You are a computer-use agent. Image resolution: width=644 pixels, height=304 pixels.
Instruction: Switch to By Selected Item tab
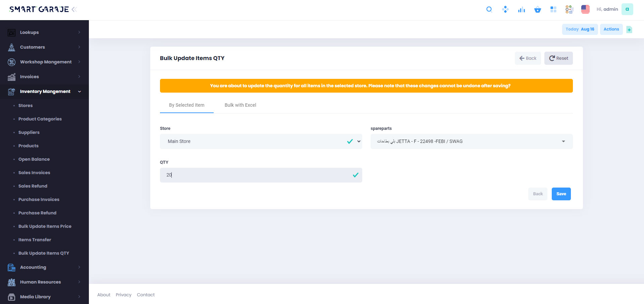pyautogui.click(x=186, y=105)
